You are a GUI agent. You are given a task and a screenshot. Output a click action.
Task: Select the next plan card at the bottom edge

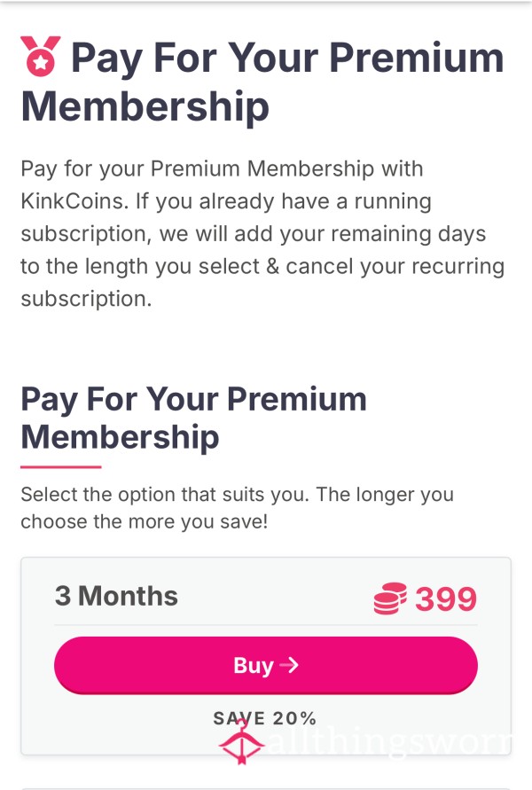click(x=266, y=788)
